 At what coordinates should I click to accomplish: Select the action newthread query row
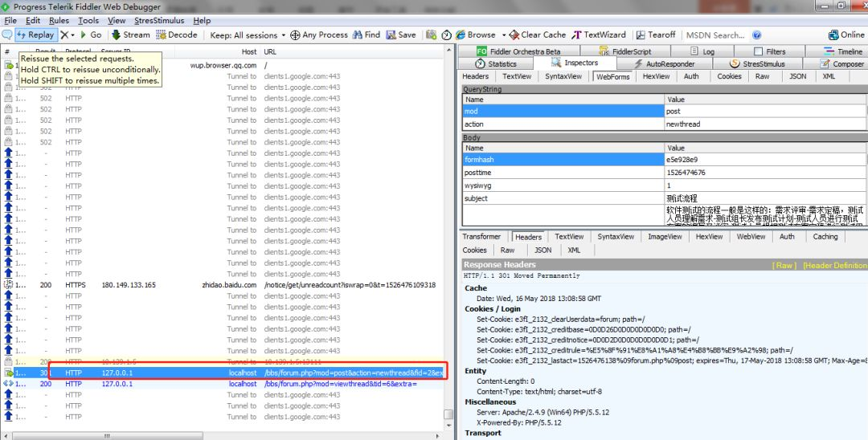(665, 124)
